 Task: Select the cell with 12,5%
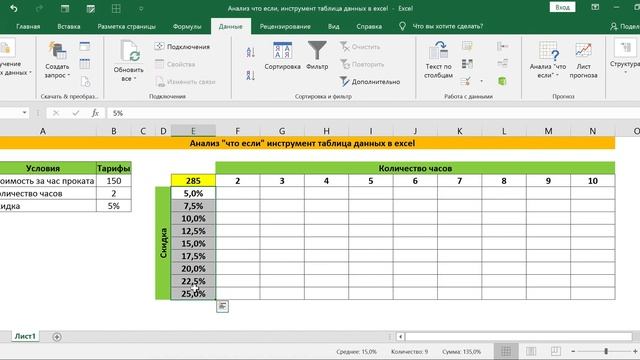(x=193, y=231)
